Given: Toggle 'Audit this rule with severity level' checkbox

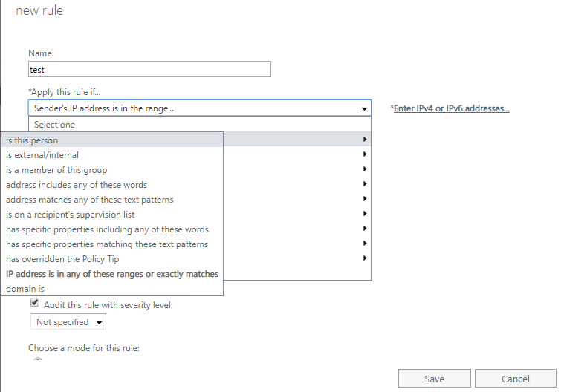Looking at the screenshot, I should point(35,304).
